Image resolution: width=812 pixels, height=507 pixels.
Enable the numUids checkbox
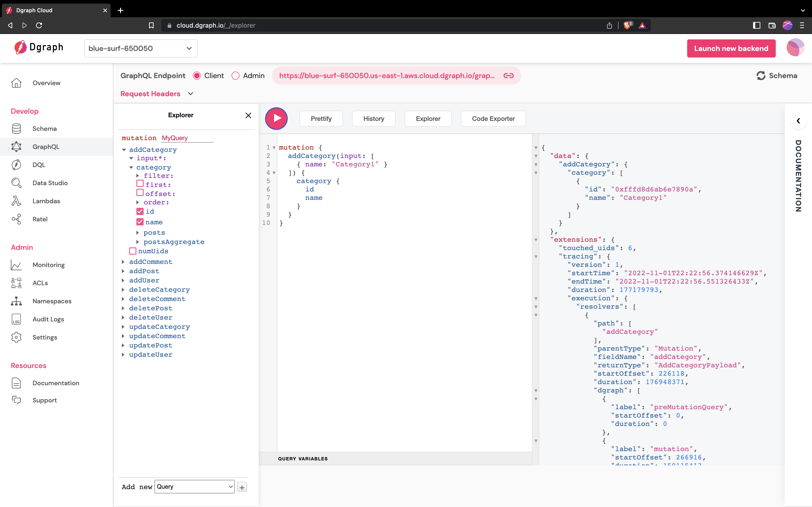click(x=133, y=251)
